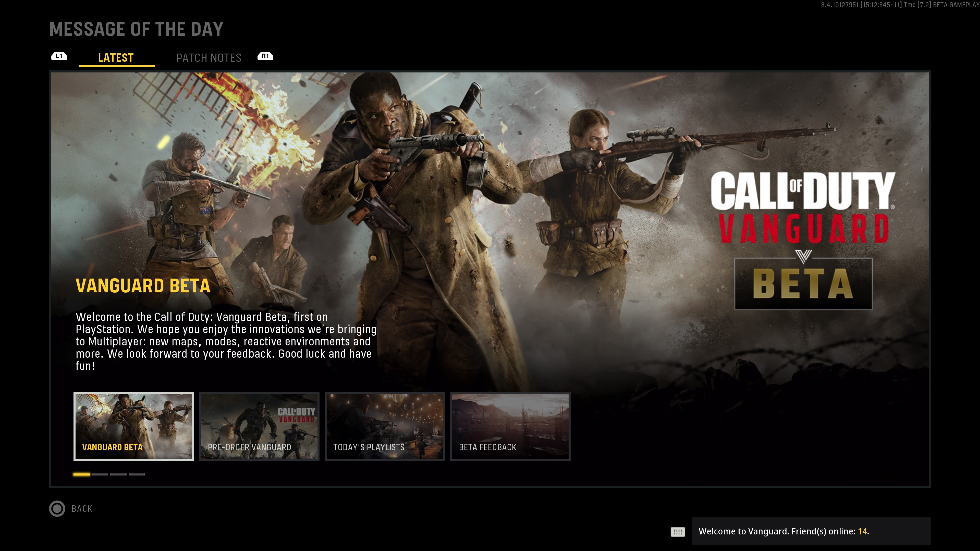Click the Back label

click(82, 509)
